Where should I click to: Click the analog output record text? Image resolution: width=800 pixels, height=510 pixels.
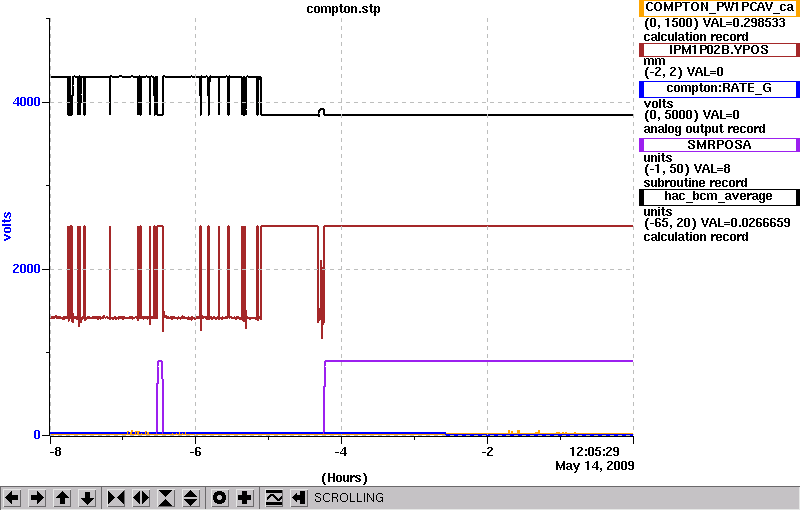point(704,129)
